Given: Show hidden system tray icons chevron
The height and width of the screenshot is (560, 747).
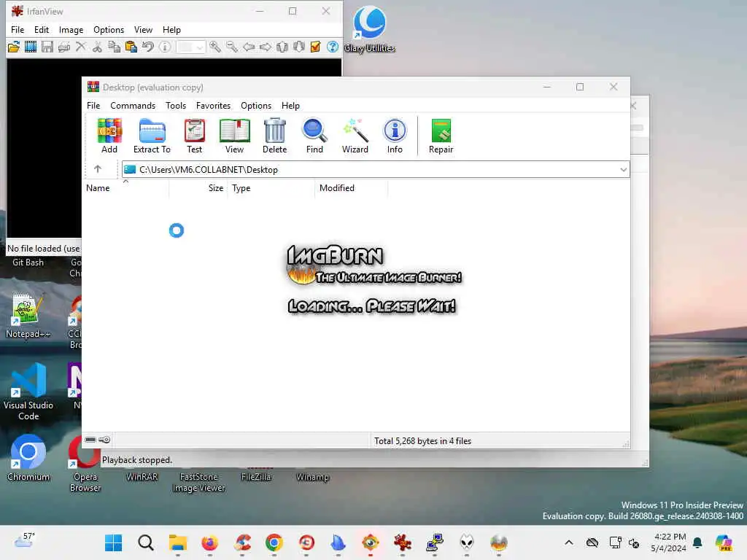Looking at the screenshot, I should tap(569, 542).
